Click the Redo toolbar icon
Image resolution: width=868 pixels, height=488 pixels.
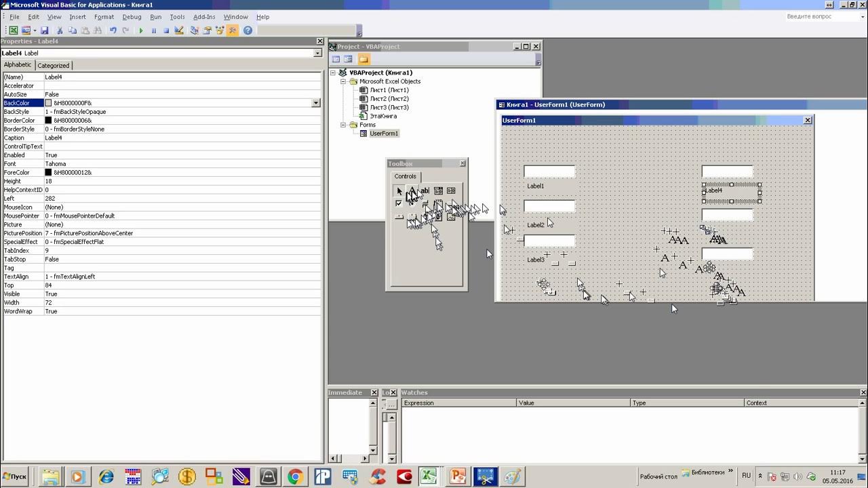125,30
